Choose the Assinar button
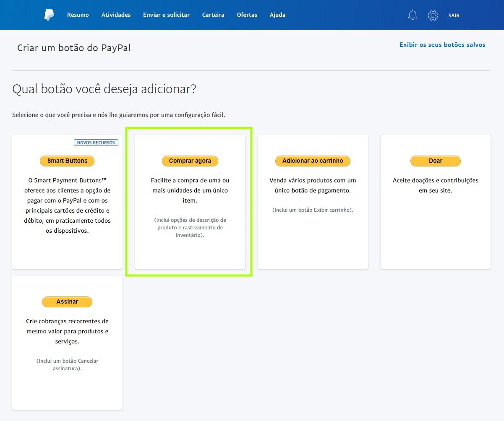Screen dimensions: 504x421 (67, 302)
